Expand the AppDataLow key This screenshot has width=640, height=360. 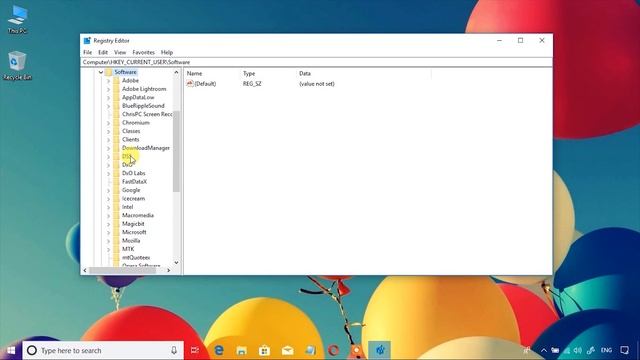click(108, 98)
